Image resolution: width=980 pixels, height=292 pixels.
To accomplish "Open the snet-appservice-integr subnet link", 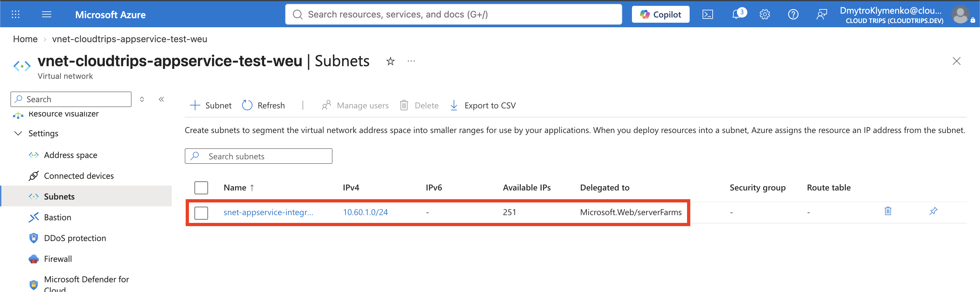I will [x=269, y=213].
